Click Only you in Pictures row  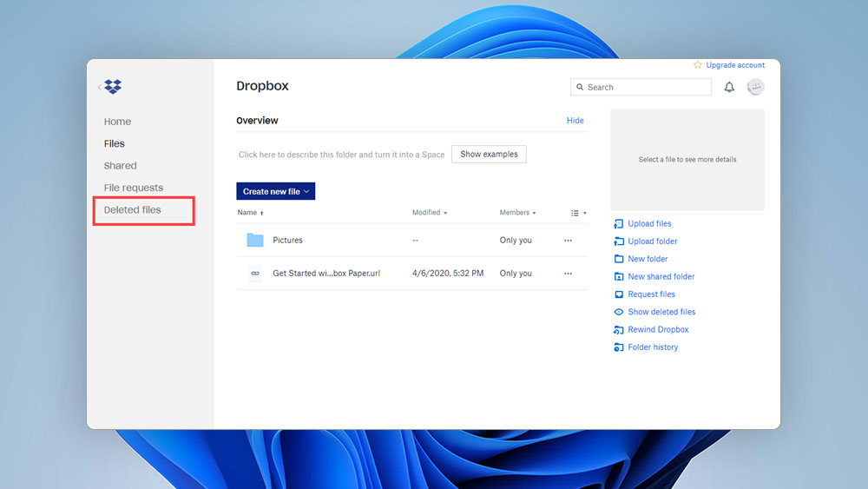pyautogui.click(x=516, y=241)
